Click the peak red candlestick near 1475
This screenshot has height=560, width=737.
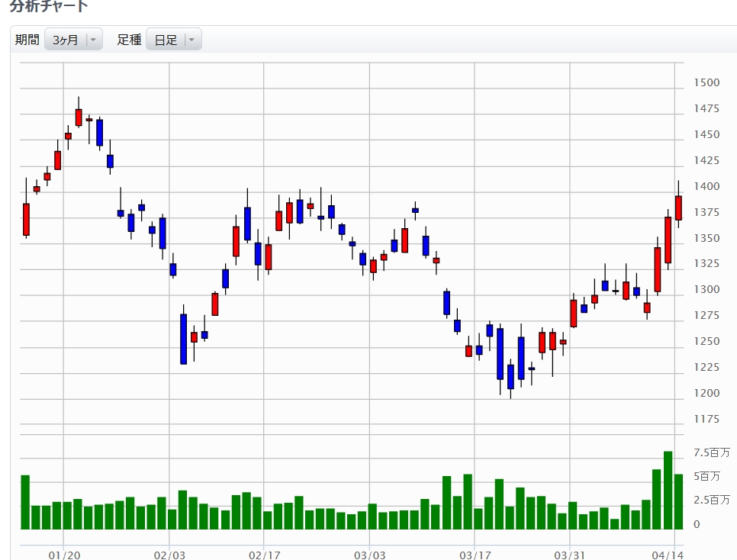pyautogui.click(x=79, y=117)
